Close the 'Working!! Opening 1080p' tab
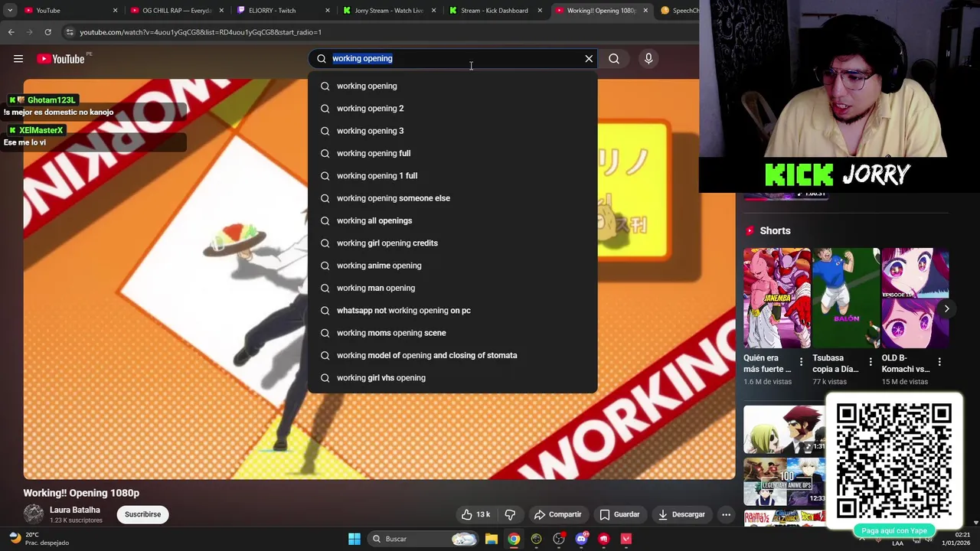Screen dimensions: 980x551 pos(645,11)
